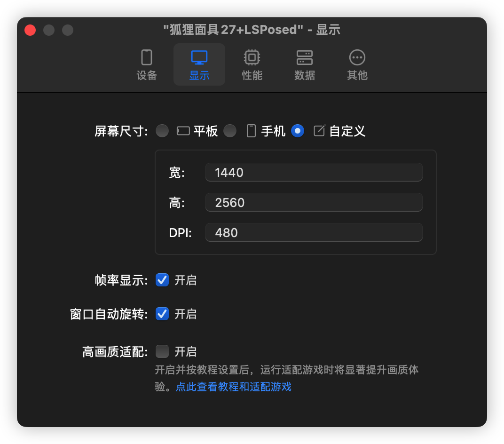Click the 开启 label next to 窗口自动旋转
The width and height of the screenshot is (504, 444).
pyautogui.click(x=185, y=314)
